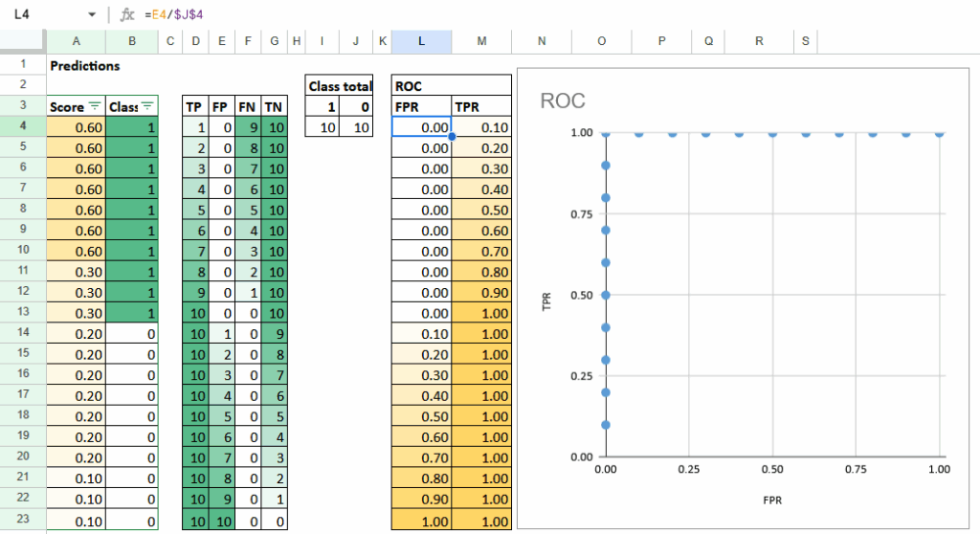
Task: Select the ROC chart title
Action: point(562,100)
